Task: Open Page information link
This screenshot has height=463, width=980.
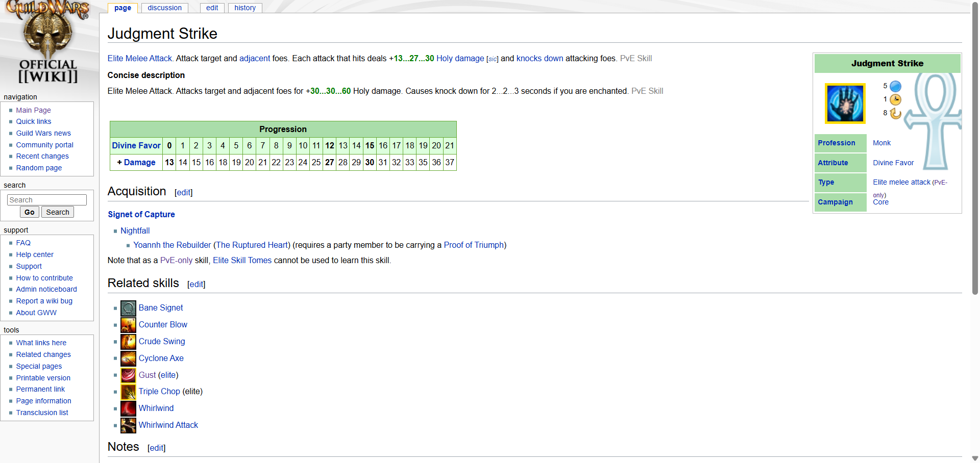Action: point(44,401)
